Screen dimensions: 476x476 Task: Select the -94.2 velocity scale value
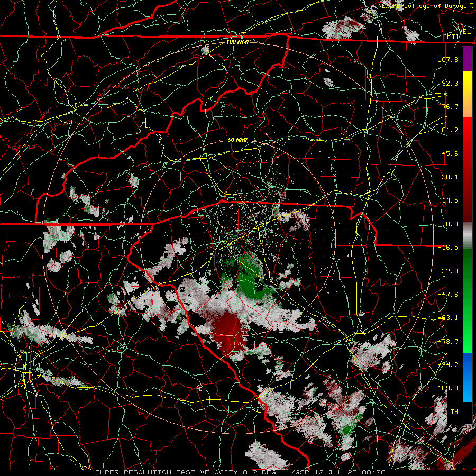coord(448,365)
